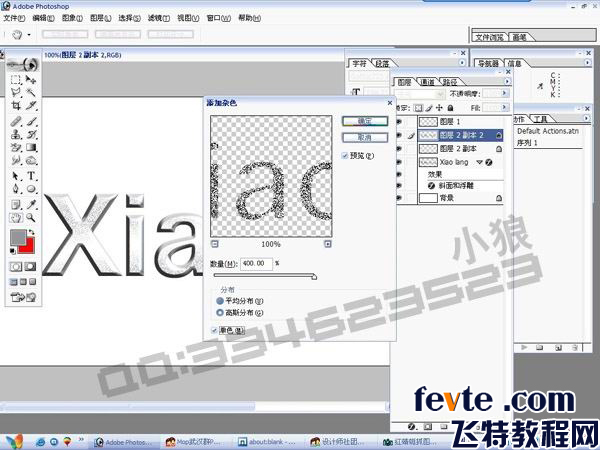The width and height of the screenshot is (600, 450).
Task: Collapse effects arrow on Xiao lang layer
Action: pos(478,161)
